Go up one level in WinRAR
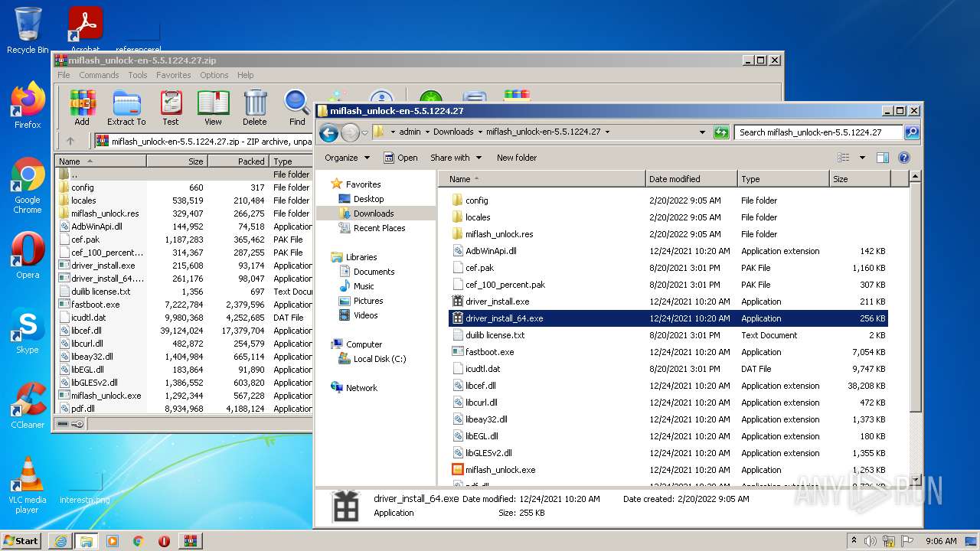This screenshot has width=980, height=551. tap(70, 141)
